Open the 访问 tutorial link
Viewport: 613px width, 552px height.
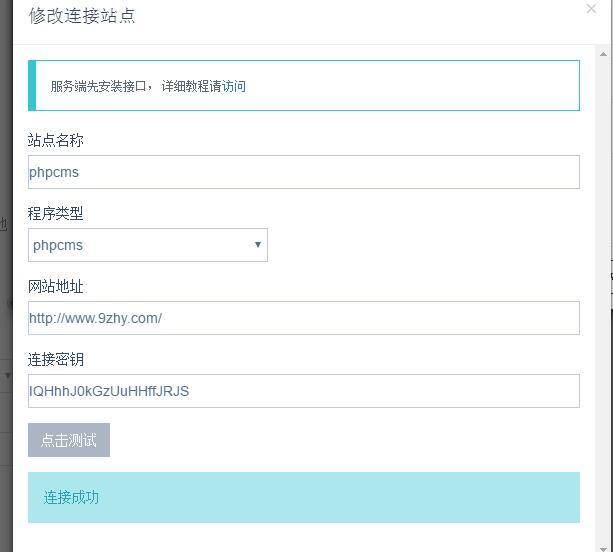click(x=234, y=86)
